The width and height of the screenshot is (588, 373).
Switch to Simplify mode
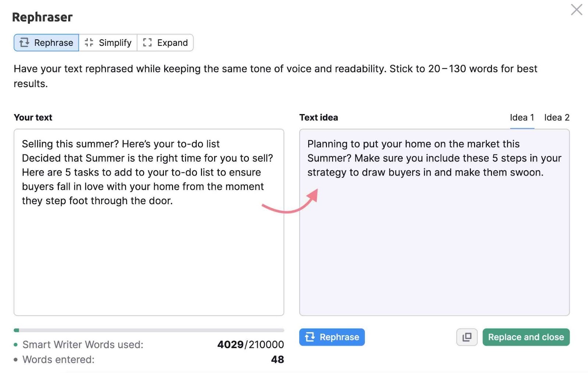(x=108, y=43)
